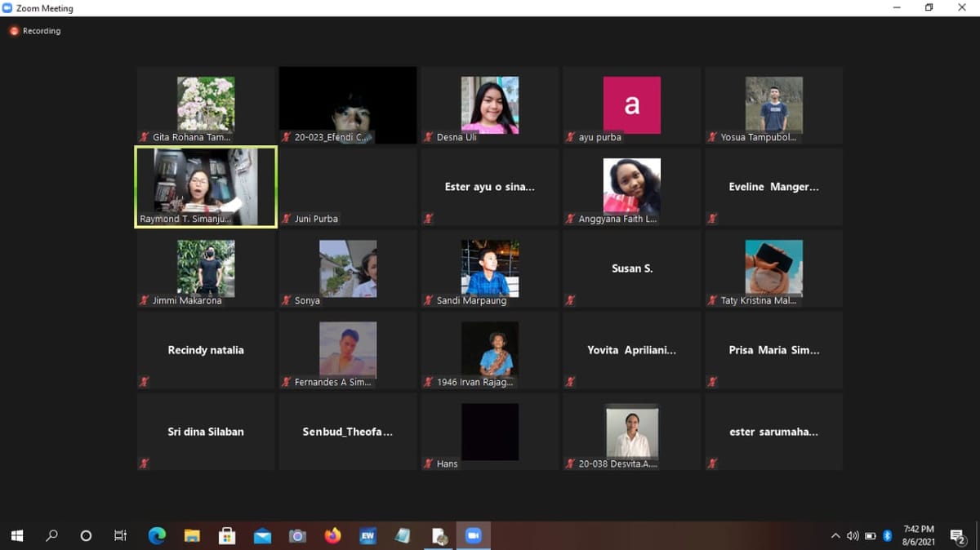
Task: Expand the hidden system tray icons chevron
Action: coord(835,536)
